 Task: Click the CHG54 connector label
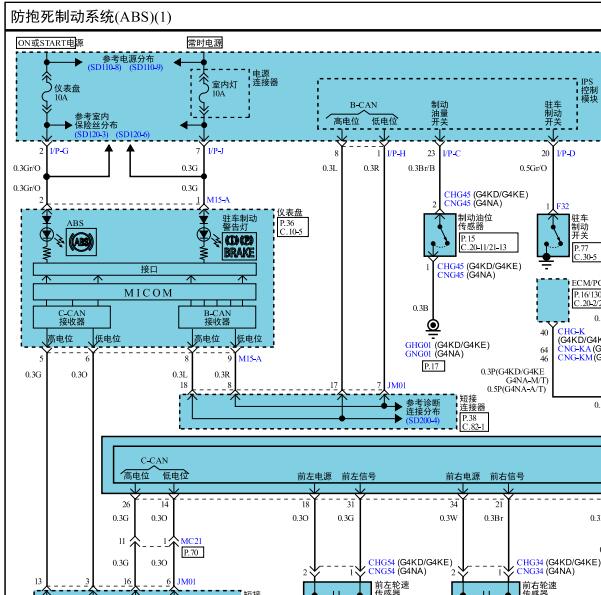tap(381, 562)
